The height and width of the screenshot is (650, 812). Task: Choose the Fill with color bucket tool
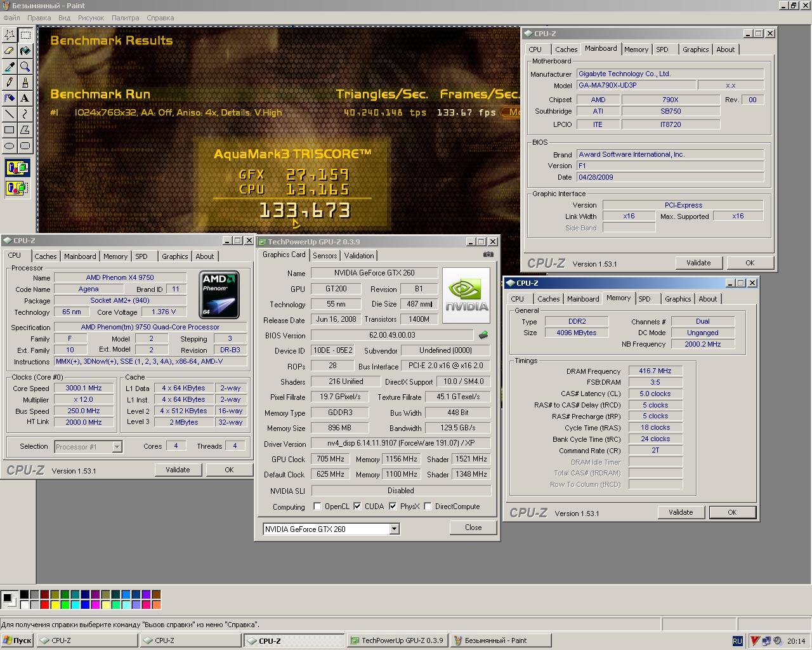[25, 51]
